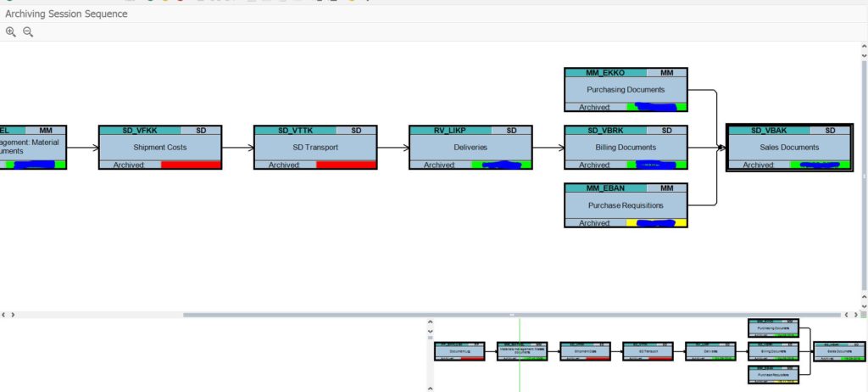
Task: Select the MM_EBAN Purchase Requisitions node
Action: click(626, 205)
